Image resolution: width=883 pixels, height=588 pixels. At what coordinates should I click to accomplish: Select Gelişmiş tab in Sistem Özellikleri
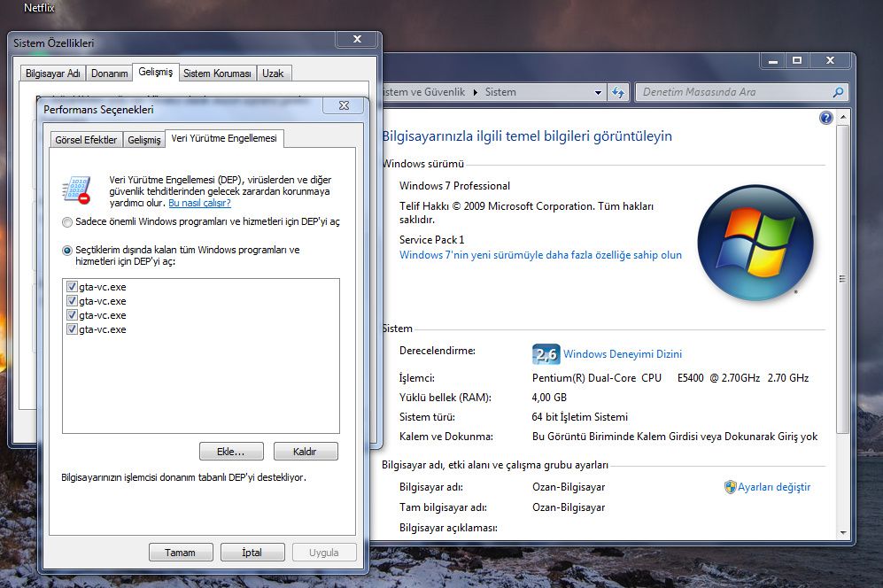(x=155, y=72)
